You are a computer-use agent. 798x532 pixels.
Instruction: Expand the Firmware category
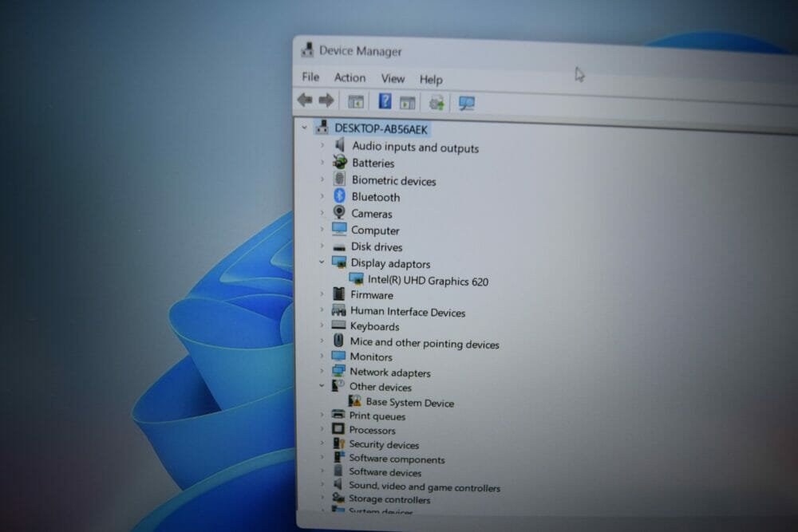tap(322, 294)
